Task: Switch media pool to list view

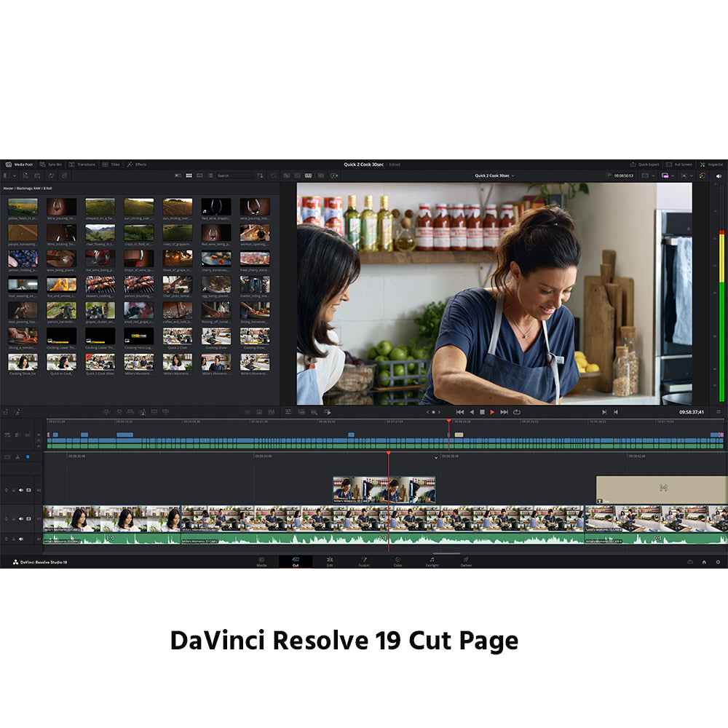Action: click(x=210, y=175)
